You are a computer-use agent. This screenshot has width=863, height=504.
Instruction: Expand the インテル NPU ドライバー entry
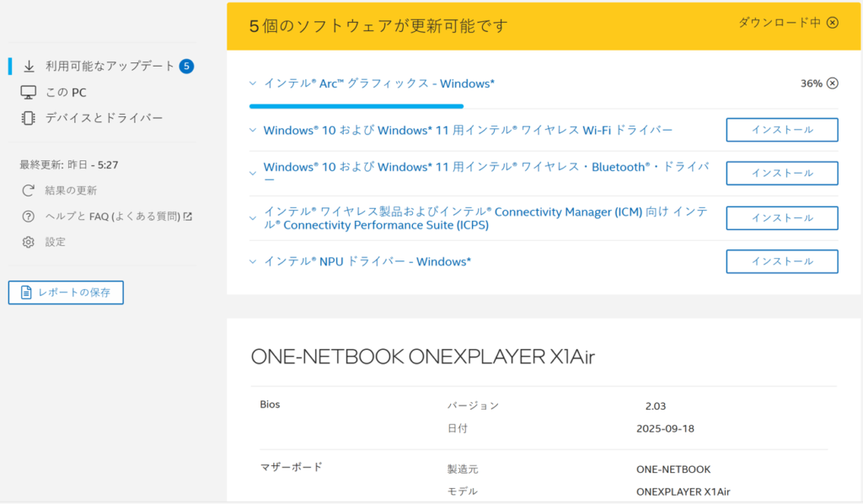pos(253,261)
